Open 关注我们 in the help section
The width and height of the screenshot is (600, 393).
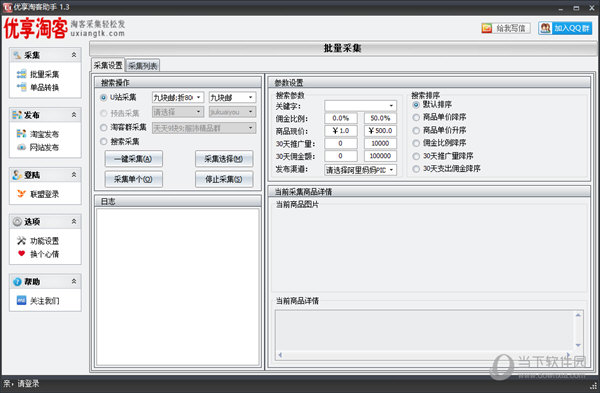[38, 301]
